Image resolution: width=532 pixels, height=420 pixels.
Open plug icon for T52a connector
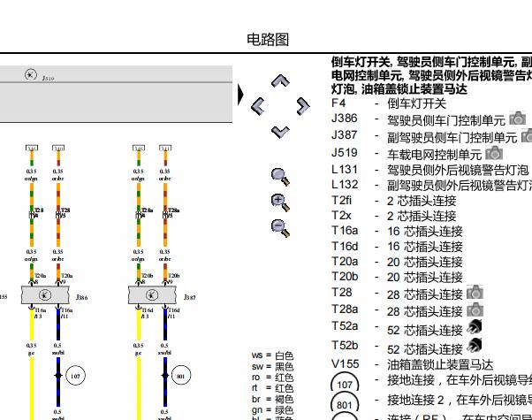tap(475, 327)
